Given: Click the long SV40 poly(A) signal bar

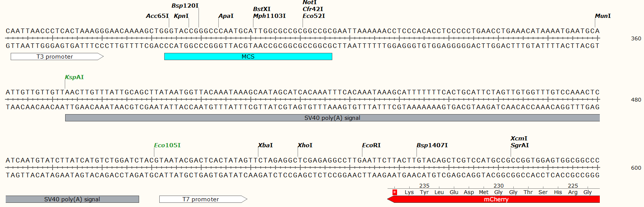Looking at the screenshot, I should (x=332, y=118).
